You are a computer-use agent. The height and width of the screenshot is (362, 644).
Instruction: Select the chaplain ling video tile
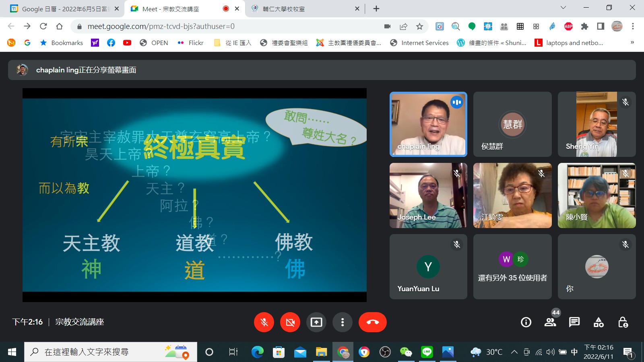[x=428, y=124]
